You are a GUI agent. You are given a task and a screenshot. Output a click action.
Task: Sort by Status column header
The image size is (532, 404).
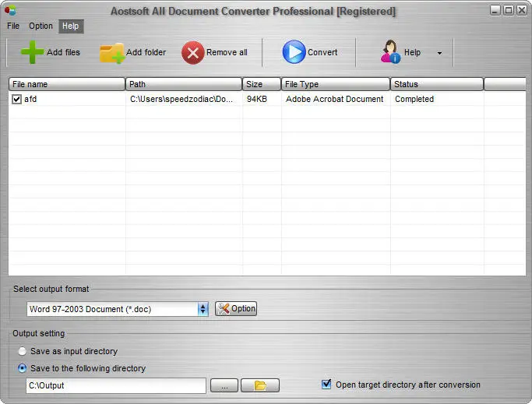click(x=437, y=84)
